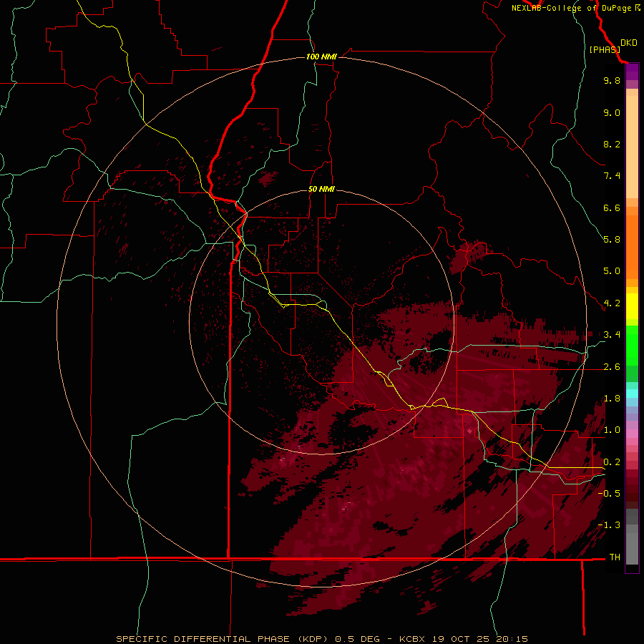Click the 7.4 value on the color scale
This screenshot has width=644, height=644.
tap(612, 176)
